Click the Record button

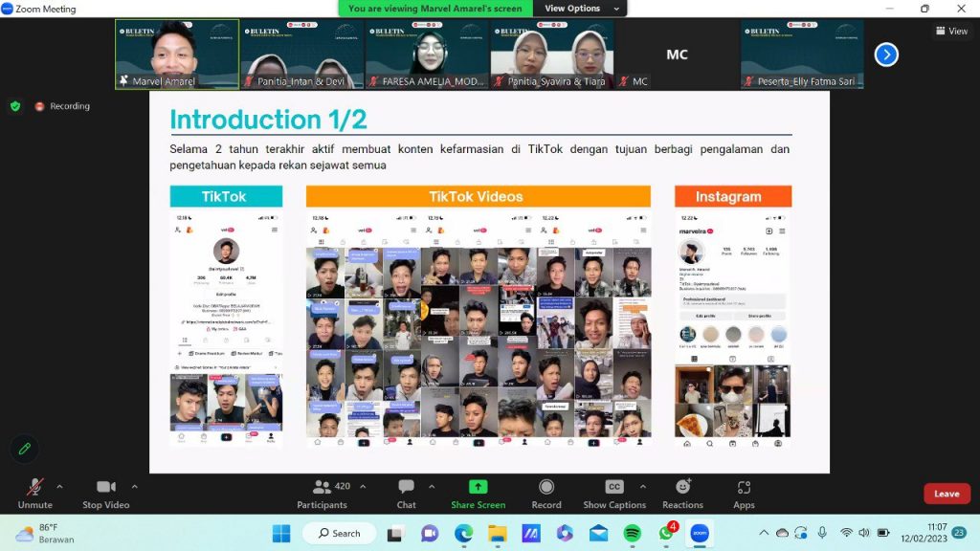(x=546, y=494)
